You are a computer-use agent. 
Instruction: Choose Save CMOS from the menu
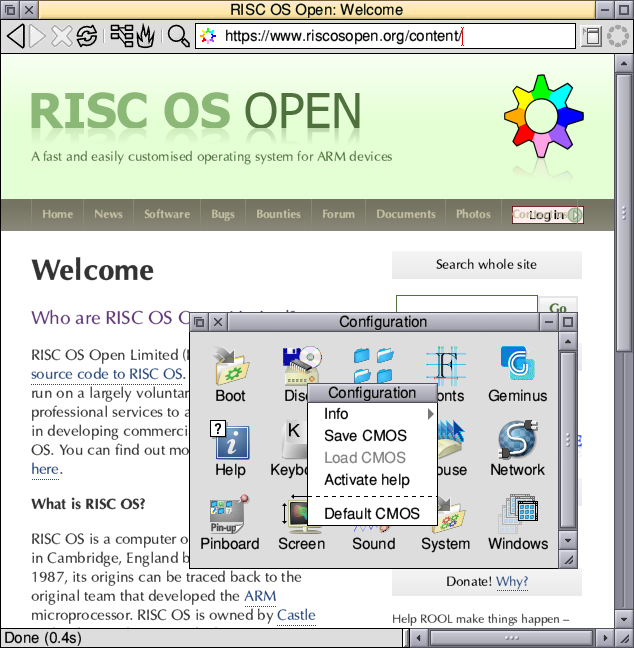[372, 436]
